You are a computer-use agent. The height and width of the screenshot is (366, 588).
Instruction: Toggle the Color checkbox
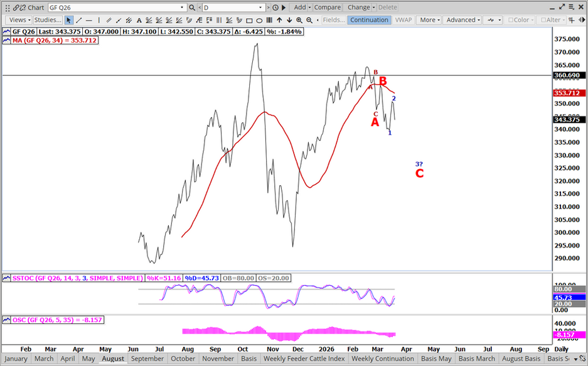[518, 20]
